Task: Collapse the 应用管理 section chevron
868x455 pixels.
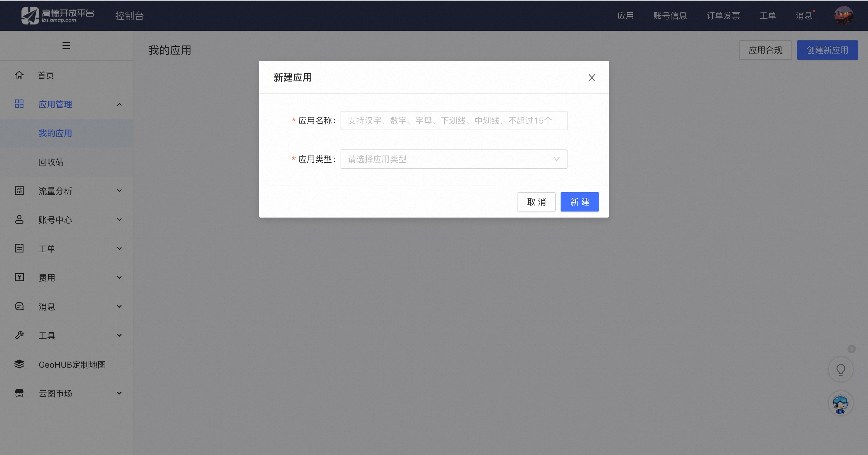Action: click(x=119, y=104)
